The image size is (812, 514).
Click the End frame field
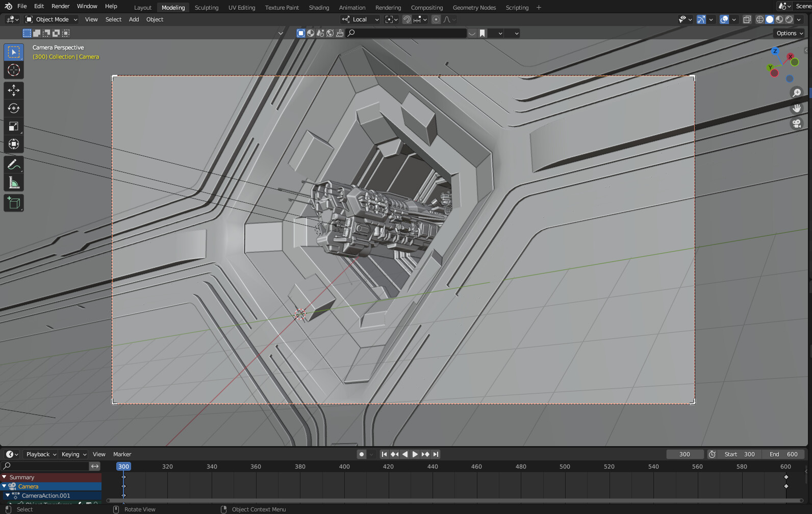784,454
